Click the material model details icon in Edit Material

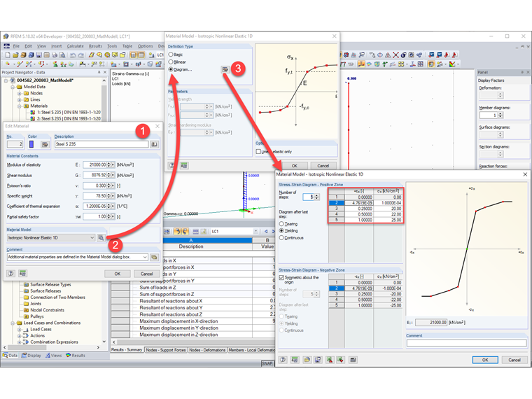tap(101, 238)
